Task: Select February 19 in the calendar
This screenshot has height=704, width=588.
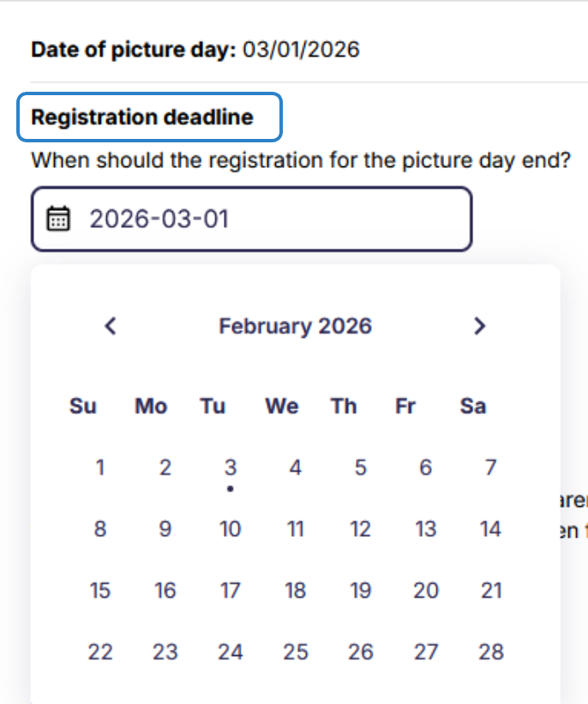Action: [x=360, y=590]
